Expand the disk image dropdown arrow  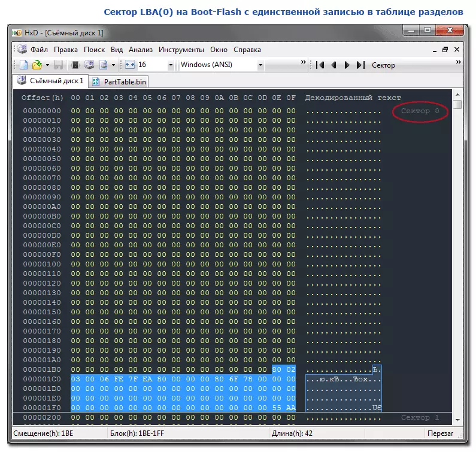113,65
